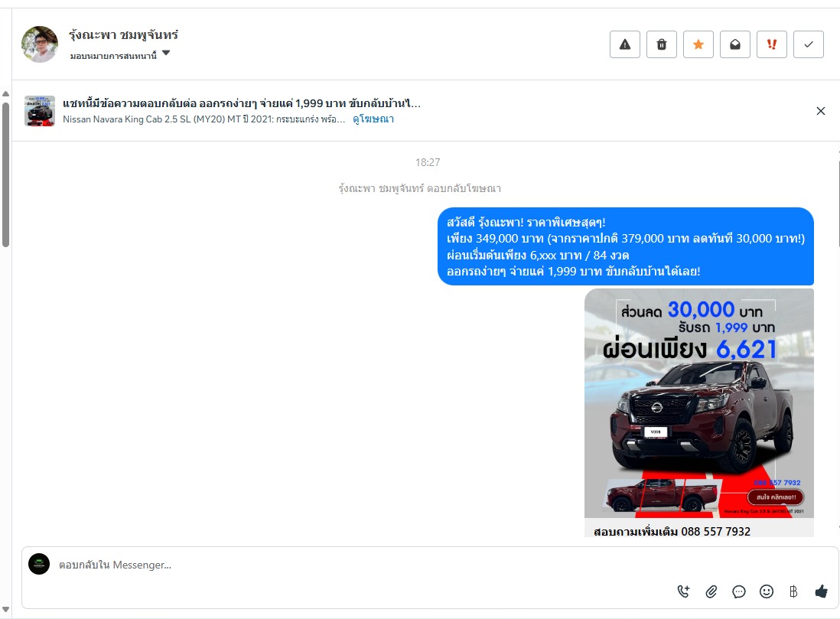Click the scrollbar down arrow
The image size is (840, 619).
(x=5, y=609)
